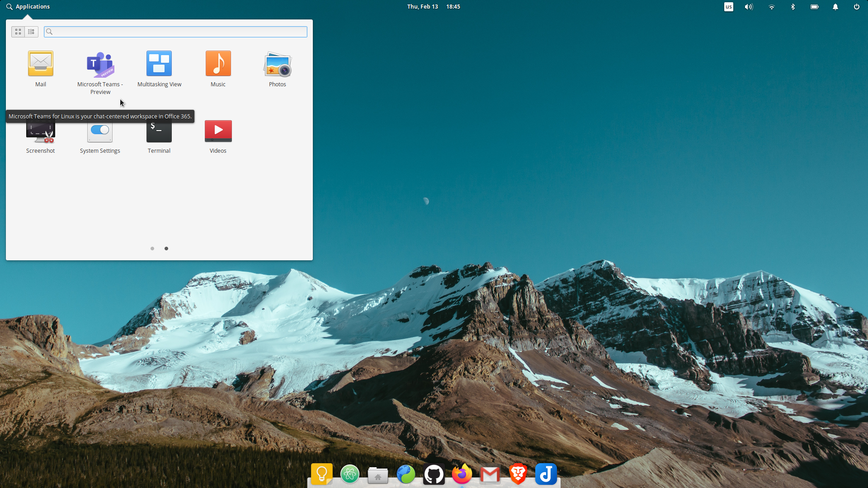
Task: Navigate to second app page dot
Action: point(166,248)
